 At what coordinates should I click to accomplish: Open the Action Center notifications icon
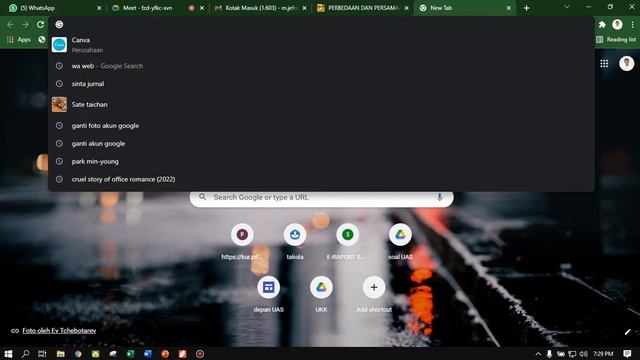click(627, 353)
